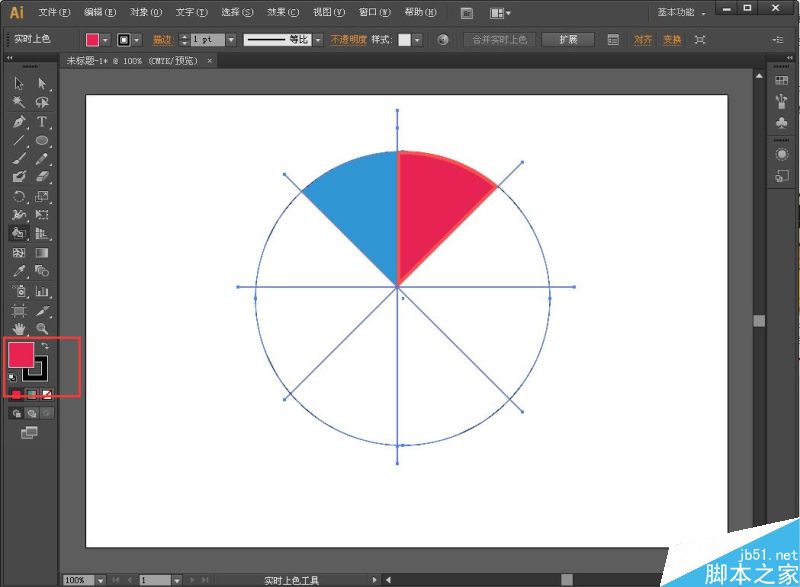Select the Live Paint Bucket tool
Image resolution: width=800 pixels, height=587 pixels.
click(x=19, y=234)
